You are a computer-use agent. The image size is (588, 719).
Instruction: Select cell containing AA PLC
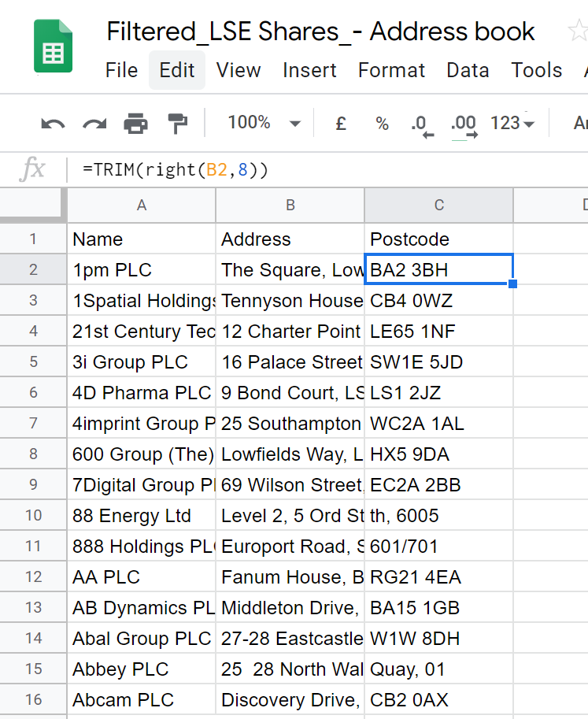pos(141,576)
